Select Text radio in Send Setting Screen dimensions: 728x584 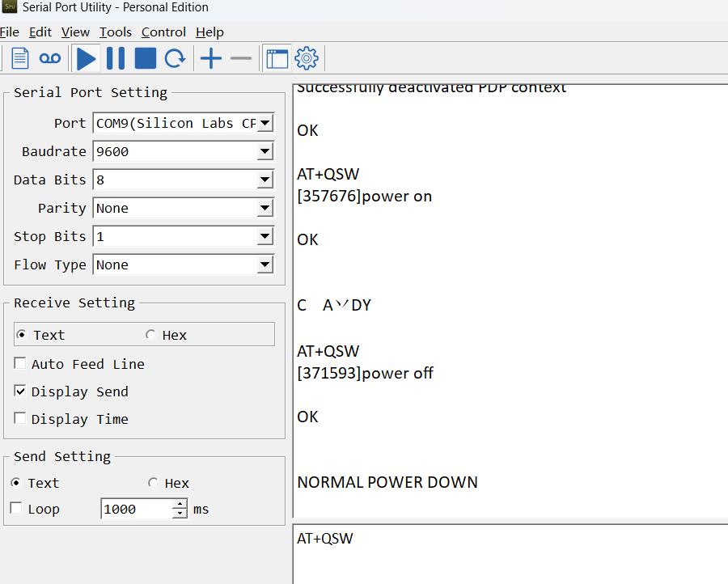click(x=16, y=483)
